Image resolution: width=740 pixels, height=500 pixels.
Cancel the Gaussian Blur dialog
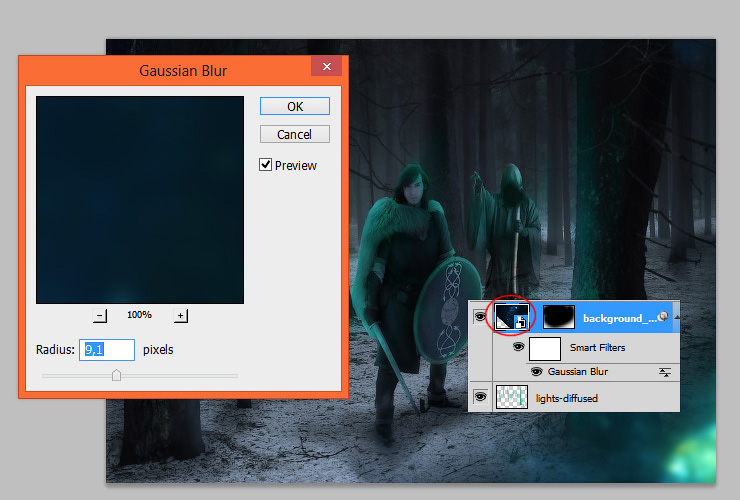tap(294, 135)
